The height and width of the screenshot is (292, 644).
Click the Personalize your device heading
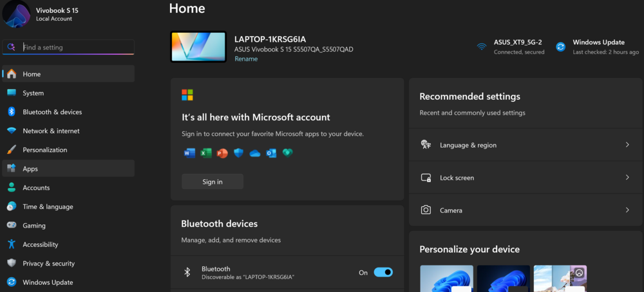[x=469, y=249]
